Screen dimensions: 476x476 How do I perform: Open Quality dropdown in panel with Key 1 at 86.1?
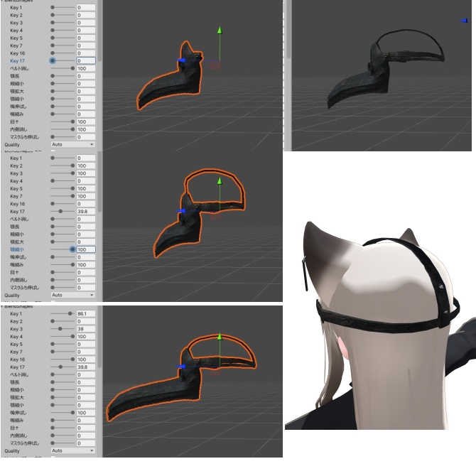(73, 451)
